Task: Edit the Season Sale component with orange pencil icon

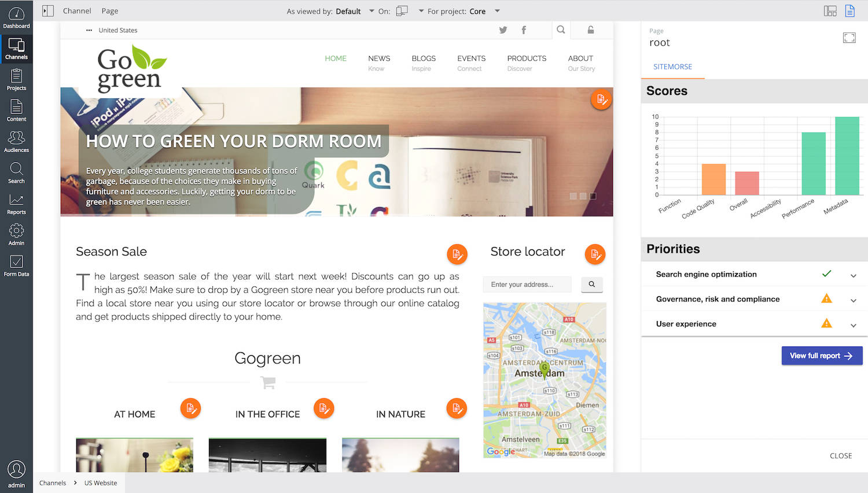Action: [457, 253]
